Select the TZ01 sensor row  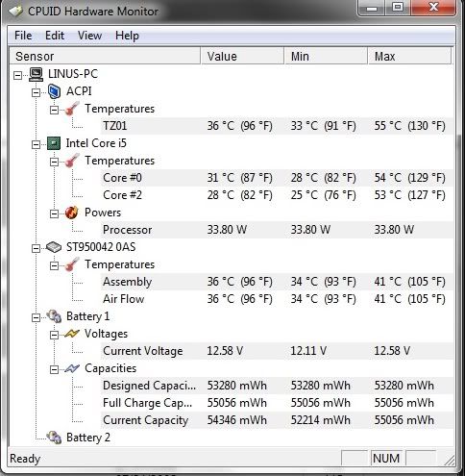277,126
